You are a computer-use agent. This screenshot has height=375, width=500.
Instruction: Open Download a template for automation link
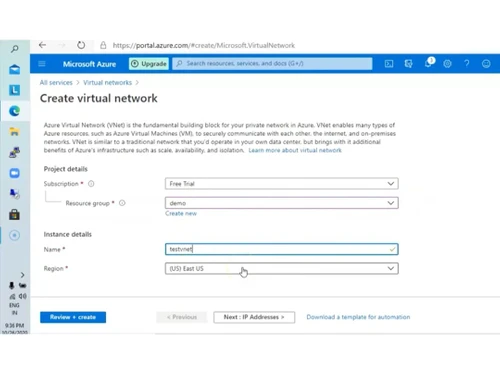[x=358, y=317]
